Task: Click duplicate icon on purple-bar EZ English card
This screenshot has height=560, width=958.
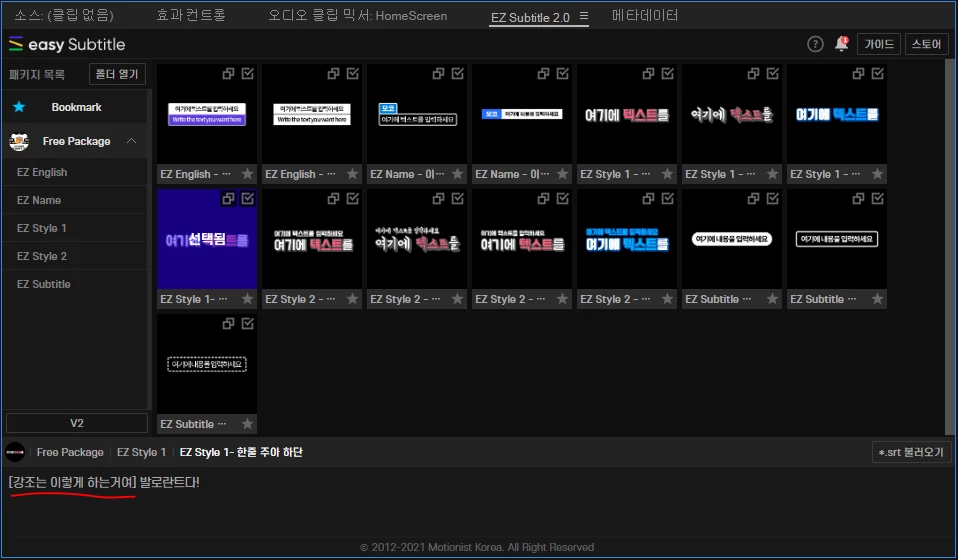Action: click(x=229, y=74)
